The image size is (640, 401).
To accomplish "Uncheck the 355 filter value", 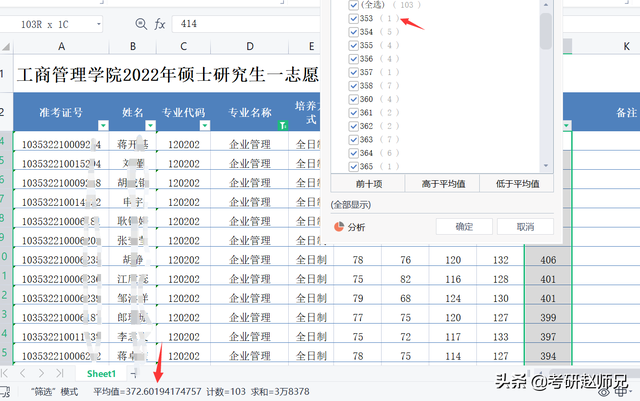I will (x=354, y=46).
